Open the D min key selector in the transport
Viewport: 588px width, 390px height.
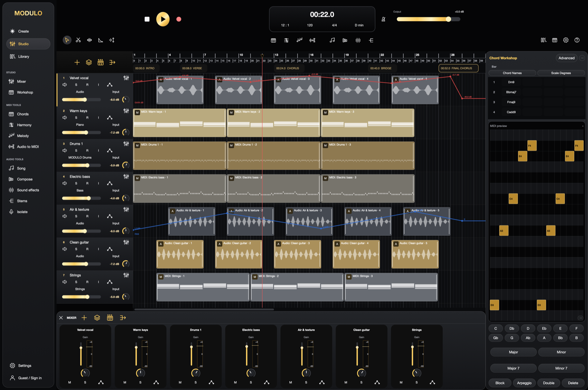[x=359, y=25]
